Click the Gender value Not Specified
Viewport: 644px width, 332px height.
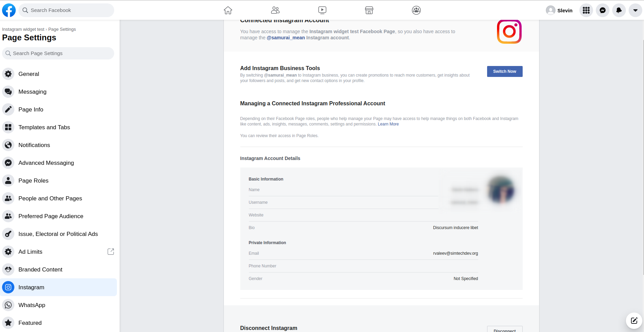(x=466, y=279)
